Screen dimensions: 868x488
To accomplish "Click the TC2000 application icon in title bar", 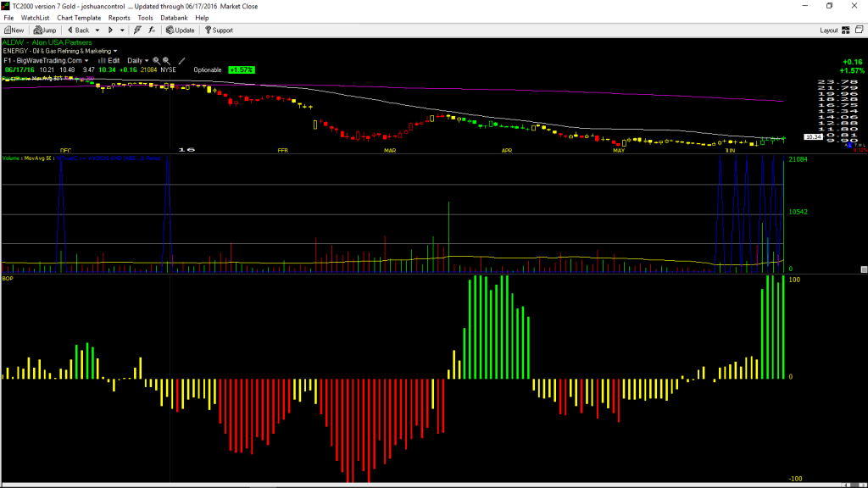I will [x=6, y=6].
